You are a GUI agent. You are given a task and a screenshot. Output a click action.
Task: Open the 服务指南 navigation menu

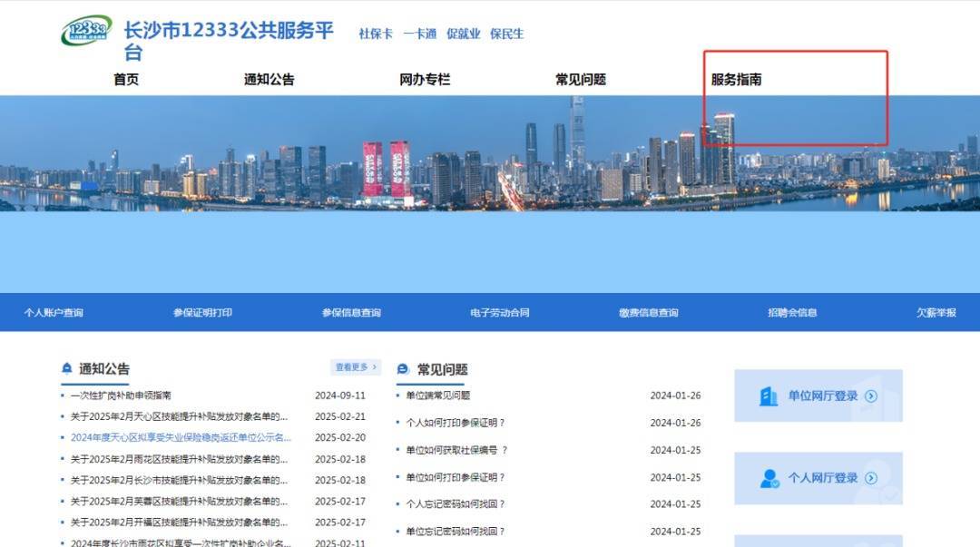coord(736,80)
